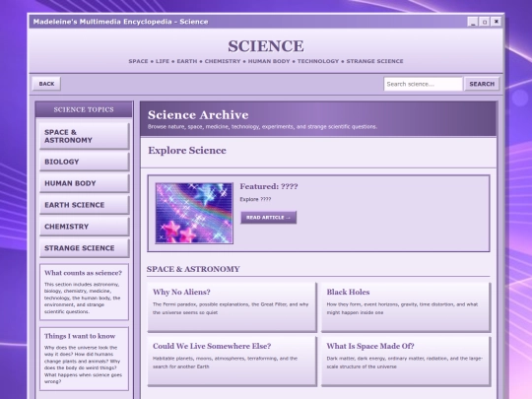532x399 pixels.
Task: Open TECHNOLOGY in the header navigation
Action: coord(318,61)
